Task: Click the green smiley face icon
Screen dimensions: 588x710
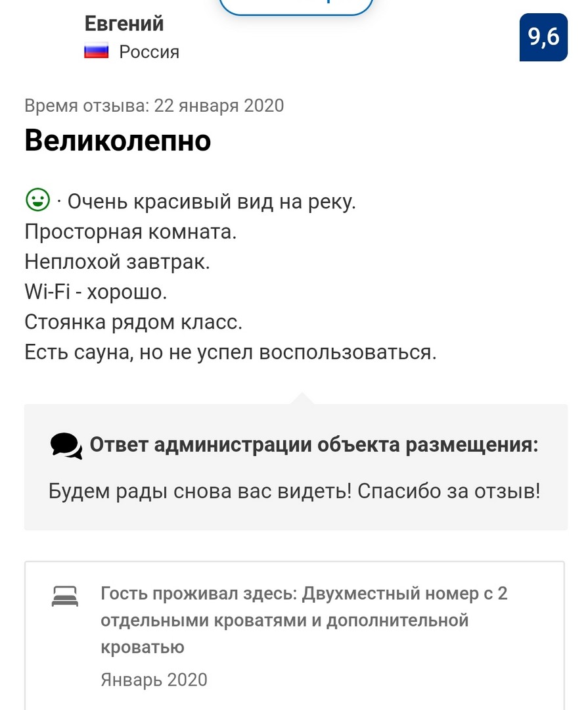Action: pyautogui.click(x=37, y=200)
